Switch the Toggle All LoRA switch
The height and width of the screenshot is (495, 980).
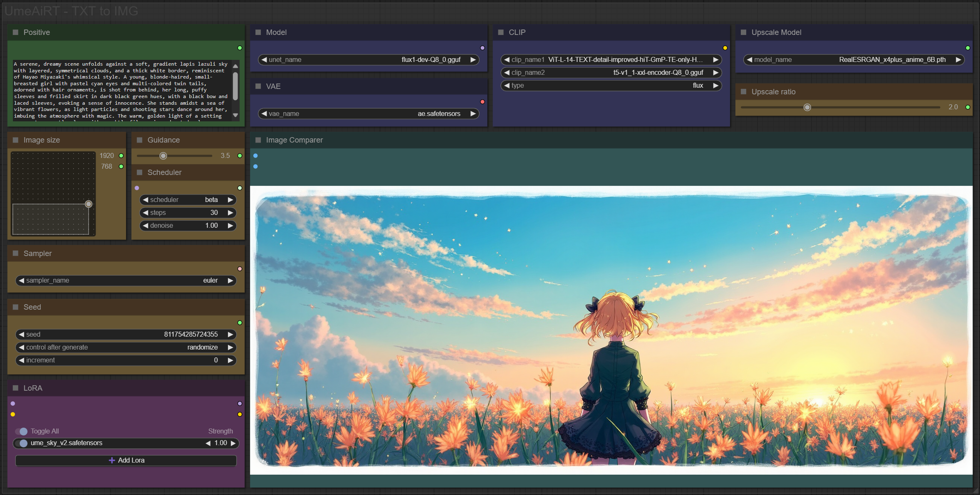pyautogui.click(x=22, y=431)
